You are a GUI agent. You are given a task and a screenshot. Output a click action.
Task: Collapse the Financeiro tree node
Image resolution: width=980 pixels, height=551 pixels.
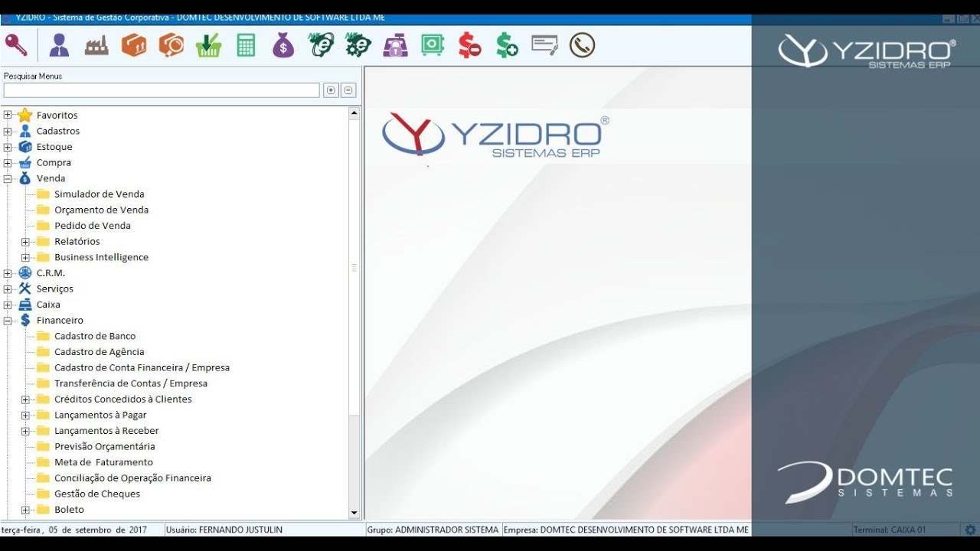[8, 321]
